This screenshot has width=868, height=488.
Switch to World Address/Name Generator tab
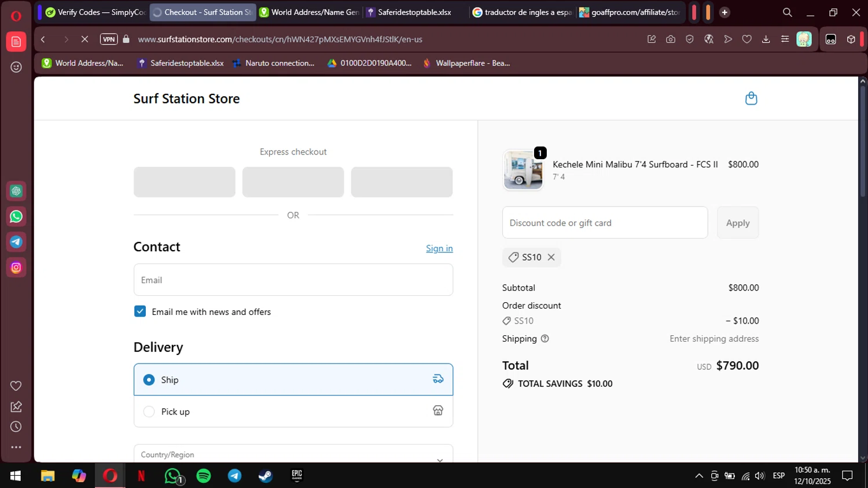point(310,12)
